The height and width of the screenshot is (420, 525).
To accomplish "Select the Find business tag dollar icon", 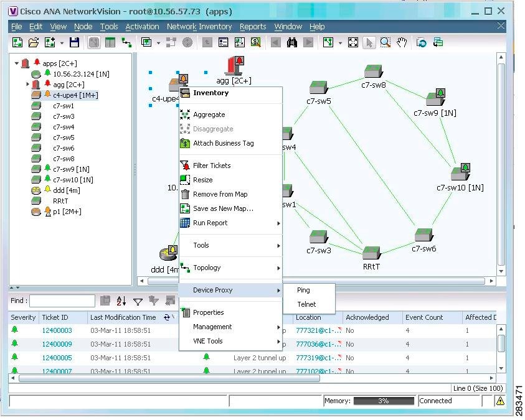I will [x=257, y=42].
